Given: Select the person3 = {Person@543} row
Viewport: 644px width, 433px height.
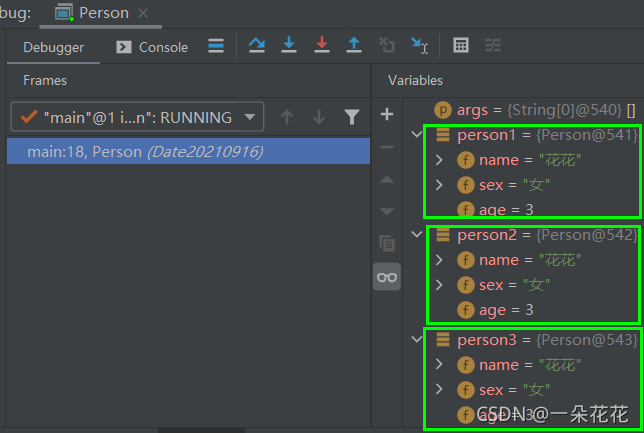Looking at the screenshot, I should coord(536,340).
